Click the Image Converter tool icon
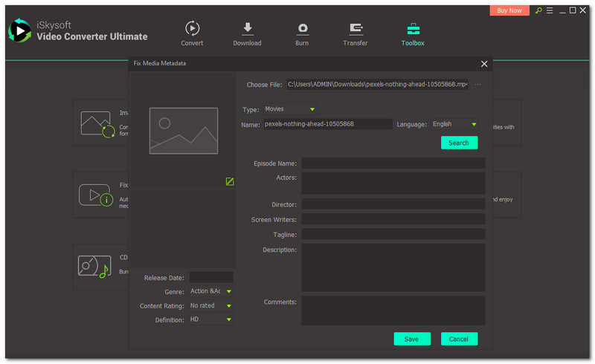The height and width of the screenshot is (364, 595). click(x=94, y=124)
